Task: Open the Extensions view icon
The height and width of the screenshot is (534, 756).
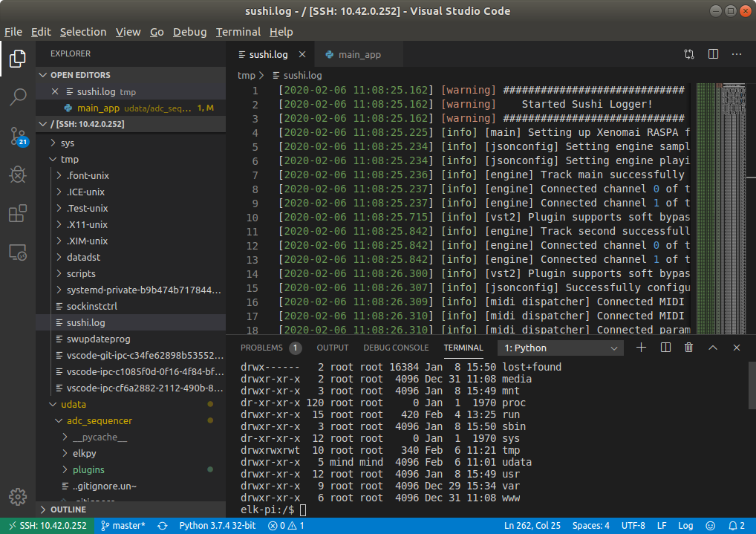Action: tap(18, 214)
